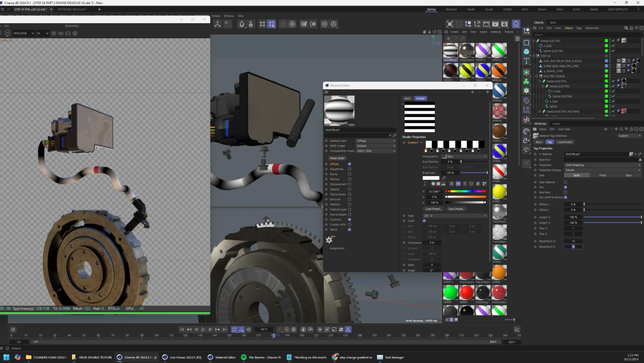Open the Compatibility mode dropdown

click(x=376, y=151)
